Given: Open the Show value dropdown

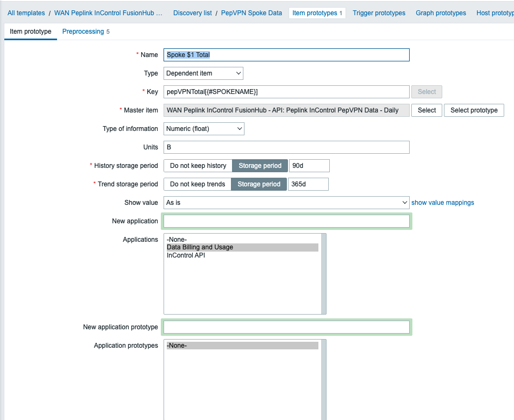Looking at the screenshot, I should point(286,203).
